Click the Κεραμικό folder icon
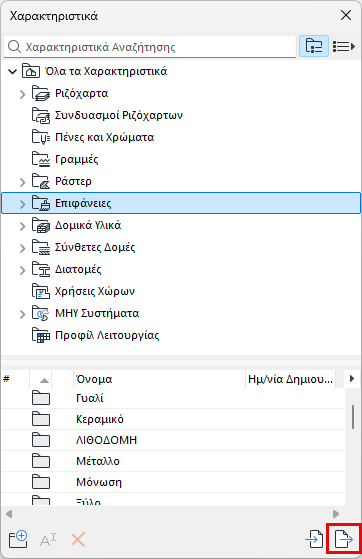This screenshot has height=559, width=362. [41, 419]
